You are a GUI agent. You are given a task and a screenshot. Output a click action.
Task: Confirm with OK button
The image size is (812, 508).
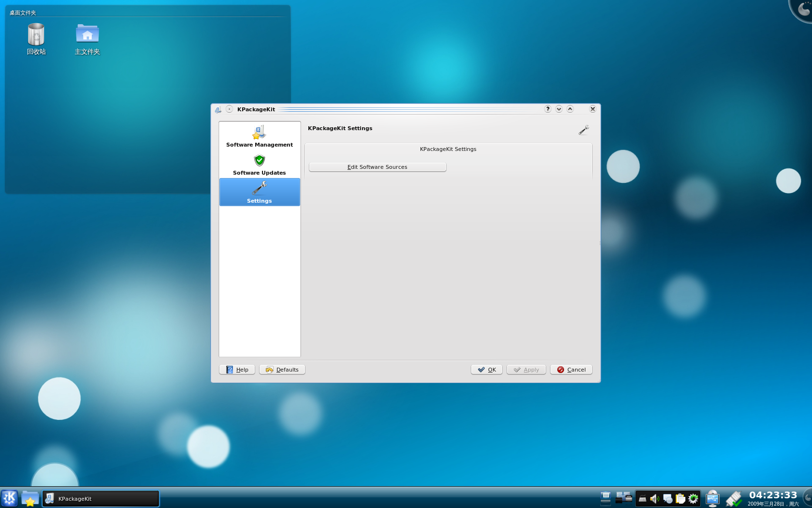pyautogui.click(x=487, y=370)
